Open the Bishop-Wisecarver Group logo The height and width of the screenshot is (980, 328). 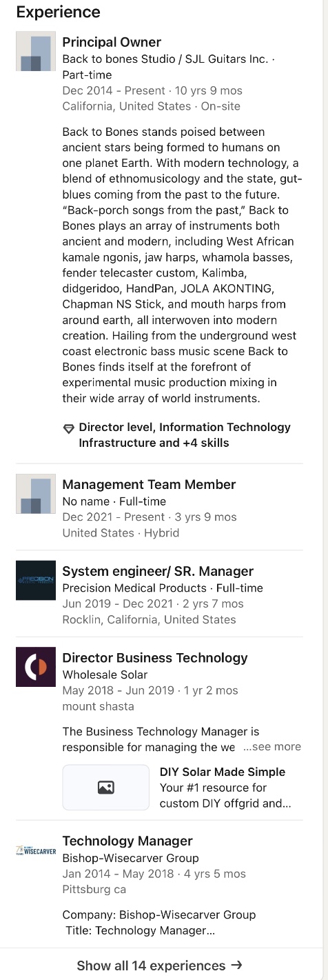pyautogui.click(x=36, y=850)
